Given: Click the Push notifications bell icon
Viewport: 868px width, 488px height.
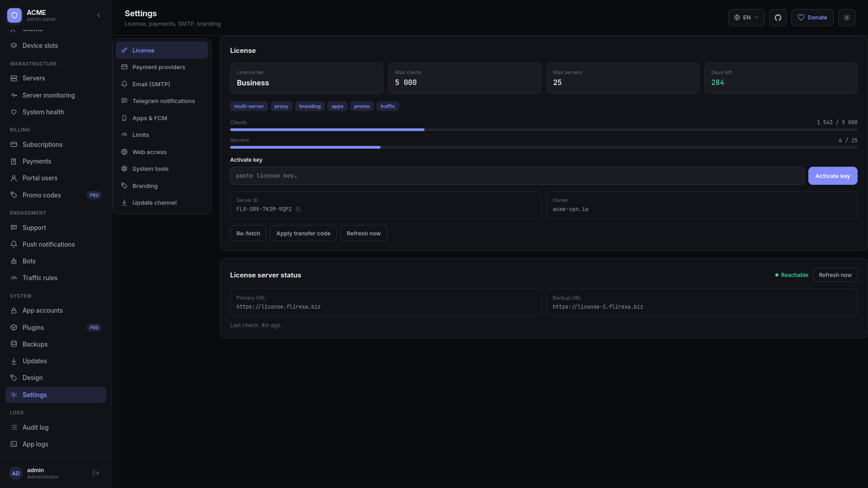Looking at the screenshot, I should click(x=14, y=244).
